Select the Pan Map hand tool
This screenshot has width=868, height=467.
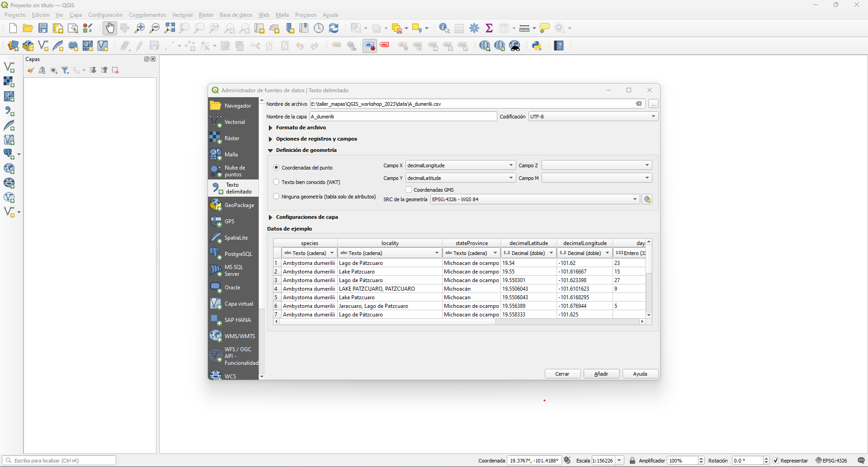coord(109,28)
